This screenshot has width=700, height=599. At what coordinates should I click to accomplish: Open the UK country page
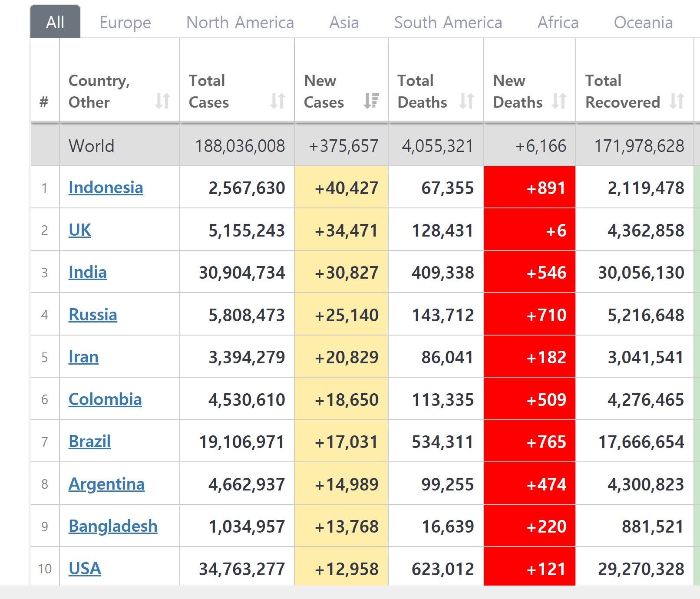[x=80, y=230]
